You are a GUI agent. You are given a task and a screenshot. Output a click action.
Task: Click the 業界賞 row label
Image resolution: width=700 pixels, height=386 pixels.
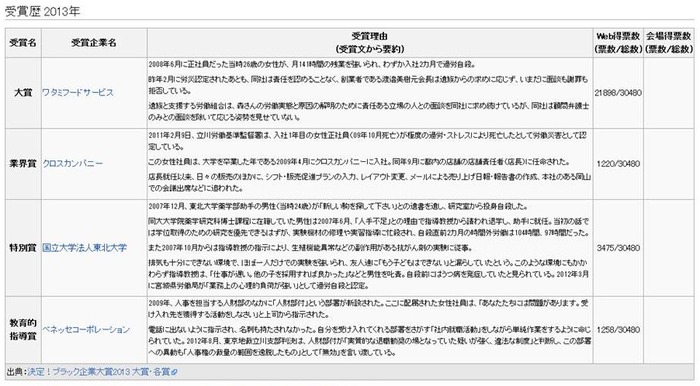(x=23, y=164)
